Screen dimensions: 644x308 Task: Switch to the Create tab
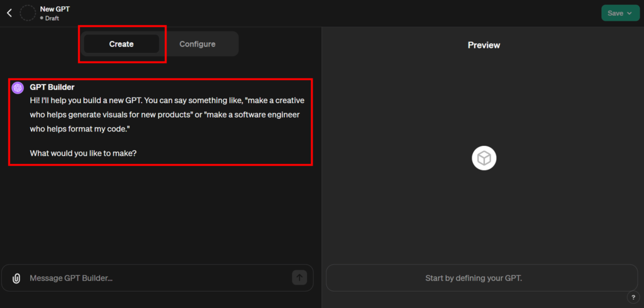pos(121,44)
